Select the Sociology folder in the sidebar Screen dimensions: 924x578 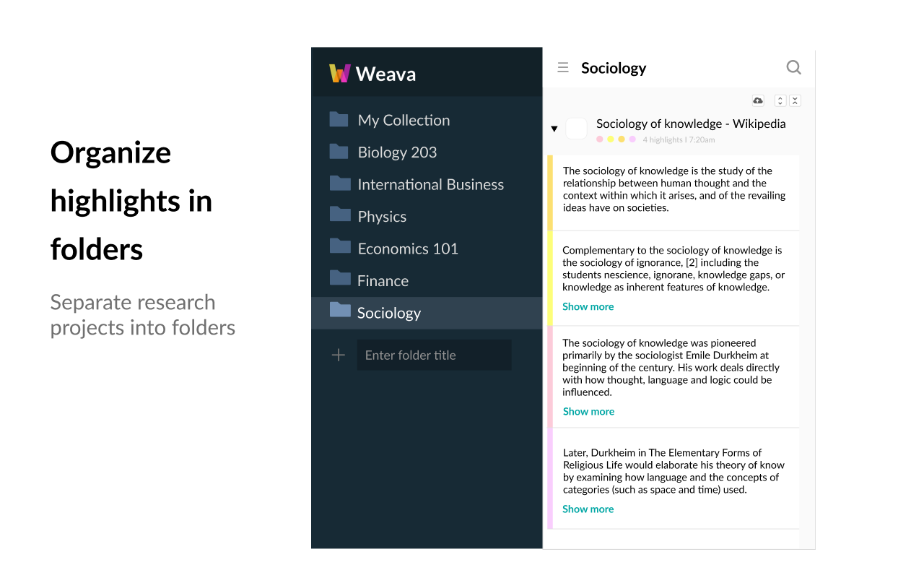[x=389, y=312]
